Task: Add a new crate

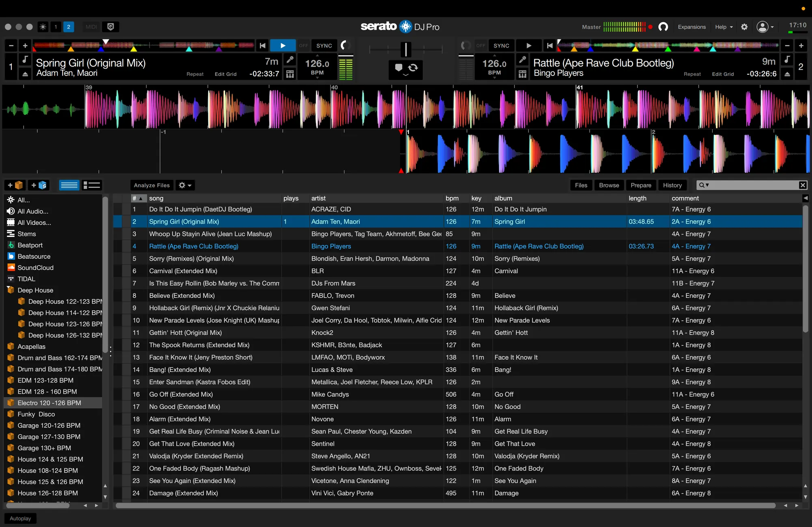Action: (15, 185)
